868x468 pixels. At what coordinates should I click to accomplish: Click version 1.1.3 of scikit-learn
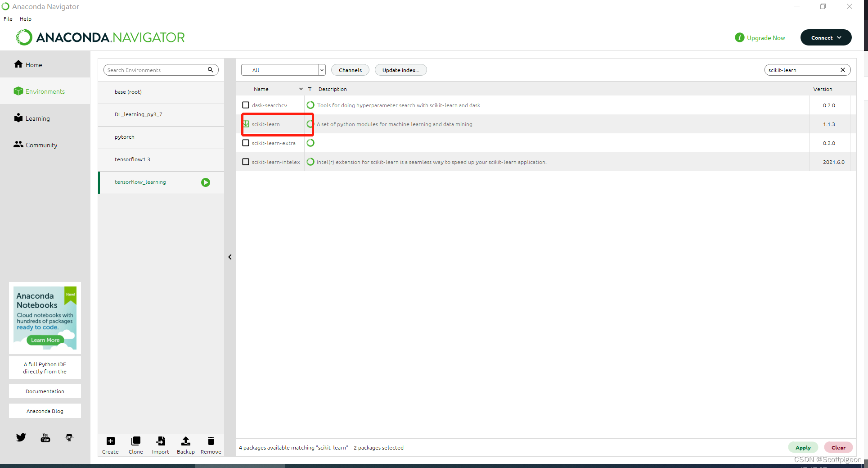(x=829, y=124)
